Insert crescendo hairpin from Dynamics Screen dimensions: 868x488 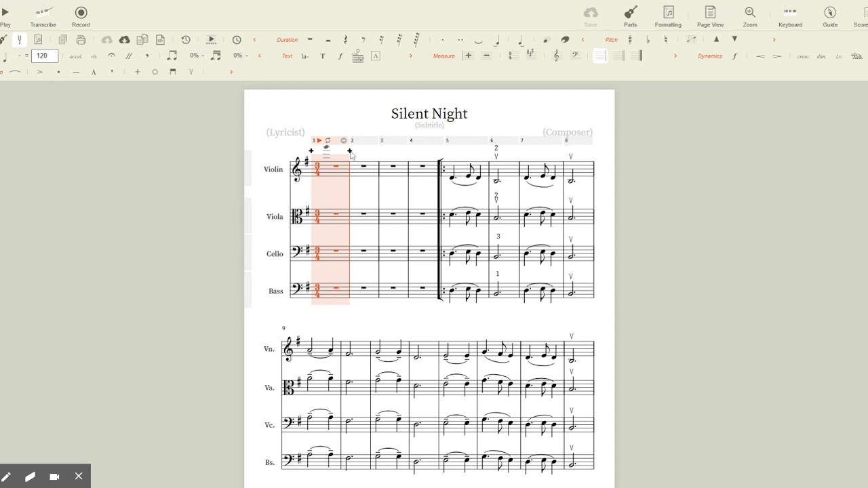coord(760,56)
